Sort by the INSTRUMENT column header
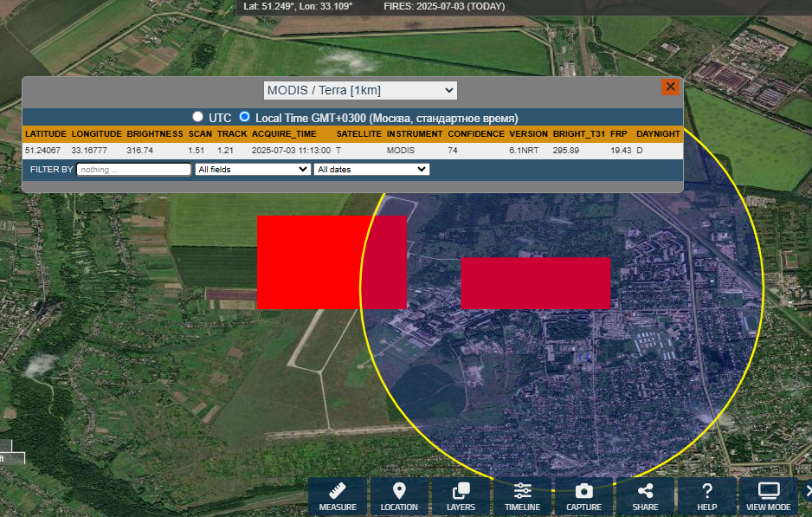812x517 pixels. point(415,133)
